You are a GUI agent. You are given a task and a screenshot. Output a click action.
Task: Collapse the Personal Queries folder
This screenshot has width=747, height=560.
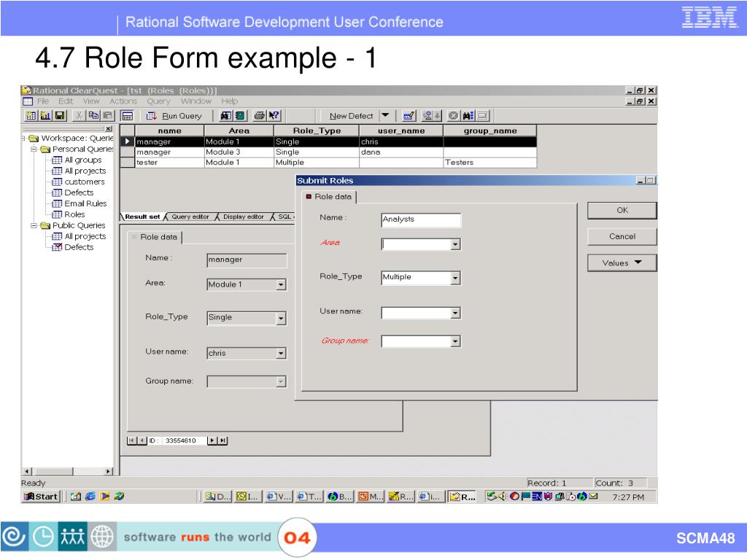34,149
